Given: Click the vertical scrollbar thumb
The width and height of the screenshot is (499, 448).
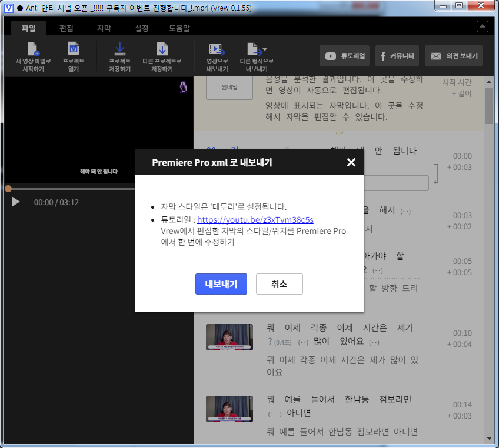Looking at the screenshot, I should [x=489, y=106].
